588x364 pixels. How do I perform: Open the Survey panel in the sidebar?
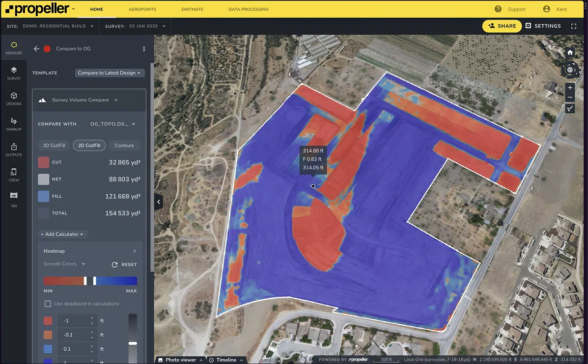[x=14, y=73]
